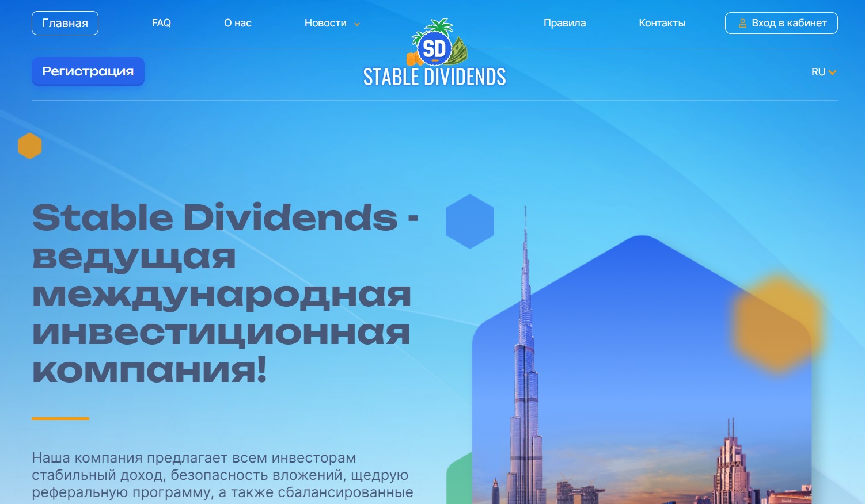Open the Контакты page
Screen dimensions: 865x504
(662, 23)
